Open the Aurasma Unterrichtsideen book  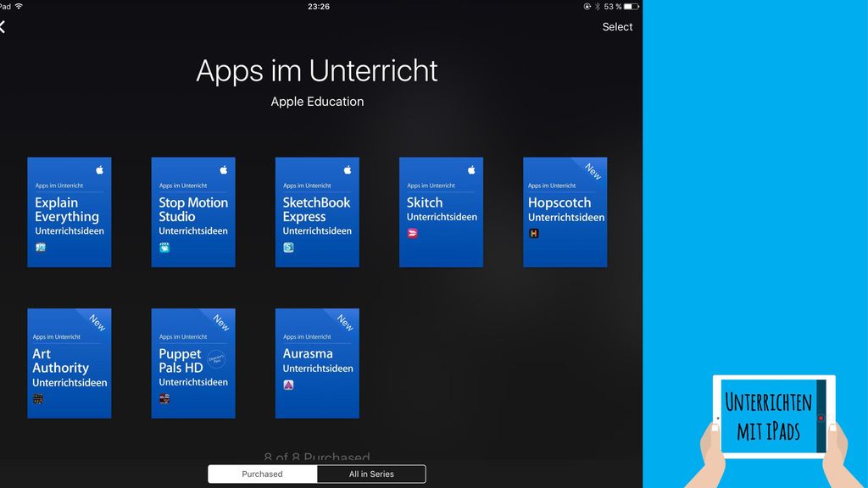coord(317,363)
